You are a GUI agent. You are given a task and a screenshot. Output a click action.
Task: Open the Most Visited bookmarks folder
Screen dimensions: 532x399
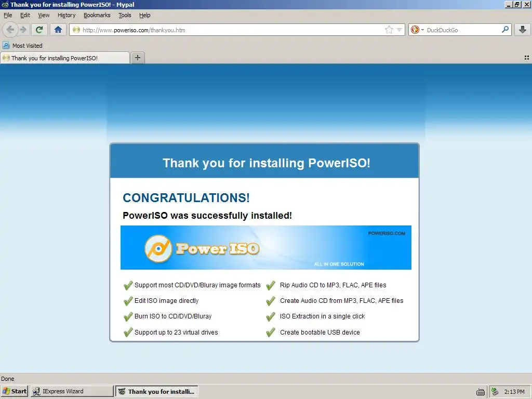coord(23,46)
